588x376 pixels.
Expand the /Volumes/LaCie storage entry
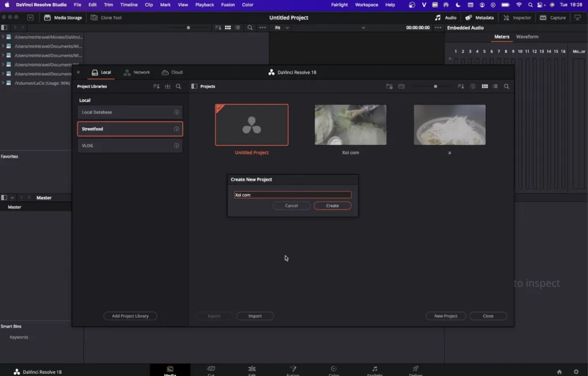point(3,83)
